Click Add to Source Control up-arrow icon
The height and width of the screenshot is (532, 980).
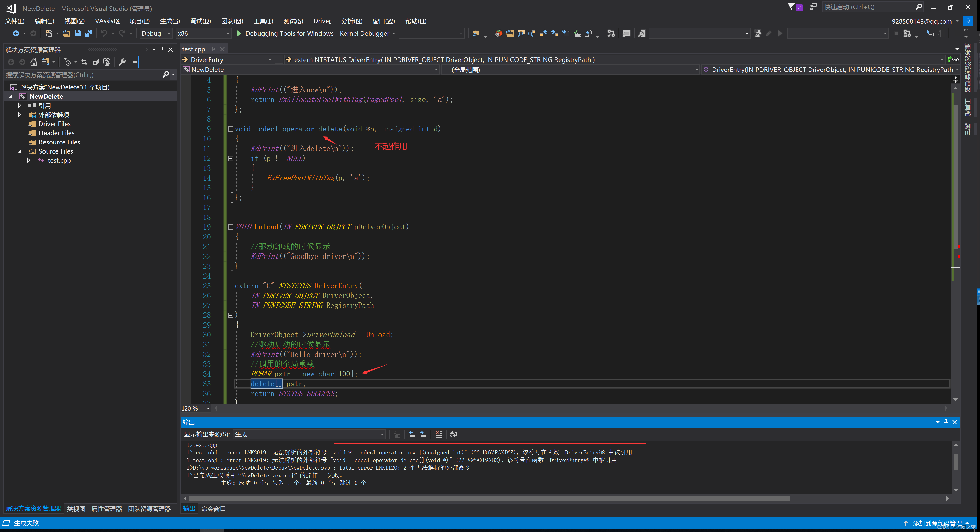[x=906, y=523]
